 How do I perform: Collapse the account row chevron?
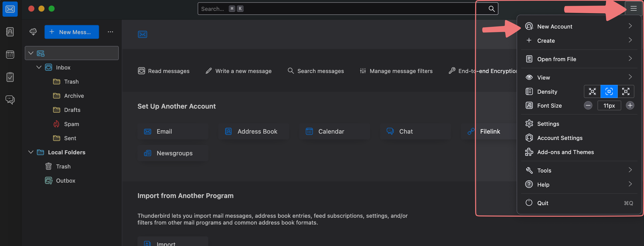coord(31,53)
